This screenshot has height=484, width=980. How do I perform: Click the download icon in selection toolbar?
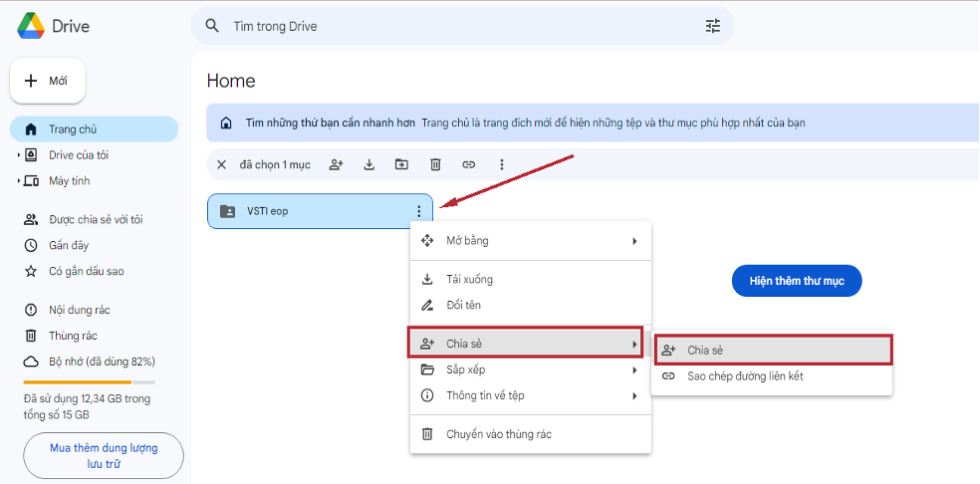tap(368, 164)
